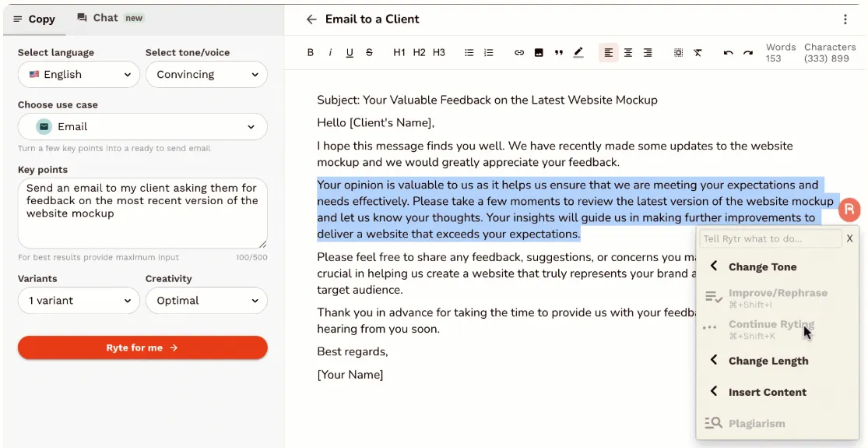This screenshot has width=868, height=448.
Task: Open the English language dropdown
Action: tap(79, 74)
